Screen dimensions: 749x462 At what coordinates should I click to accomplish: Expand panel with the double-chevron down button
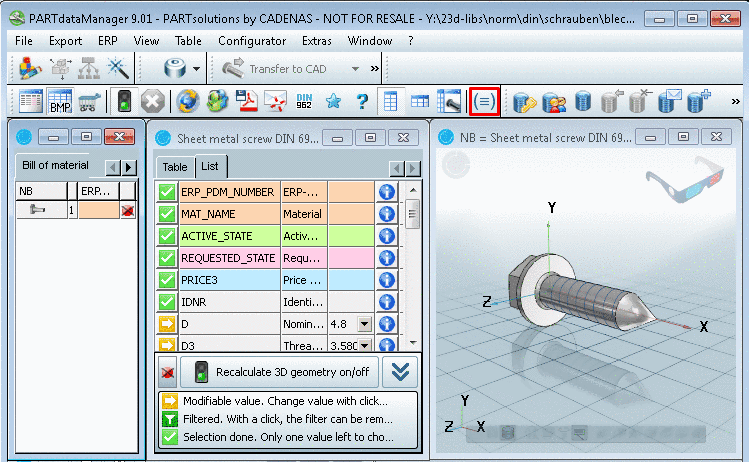click(x=400, y=372)
